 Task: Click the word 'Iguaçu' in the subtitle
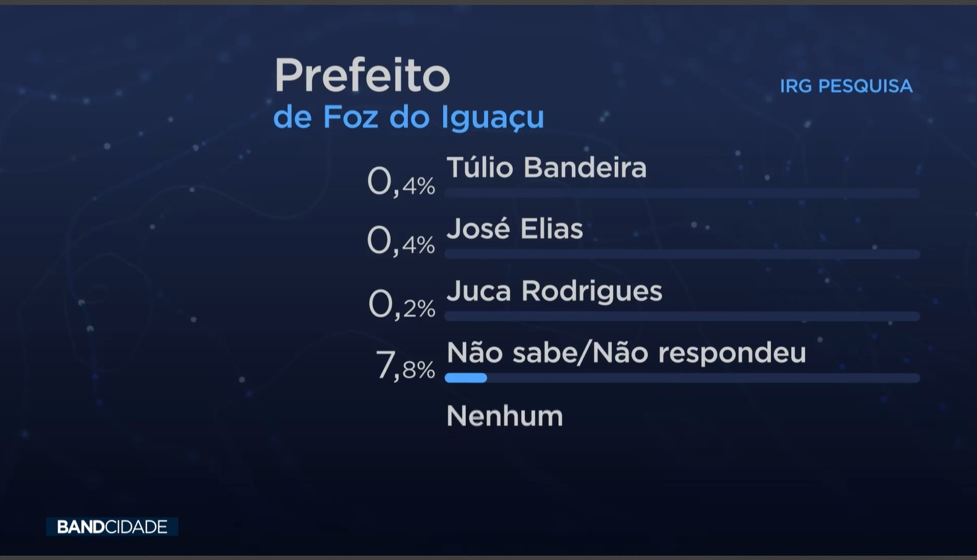pos(493,117)
